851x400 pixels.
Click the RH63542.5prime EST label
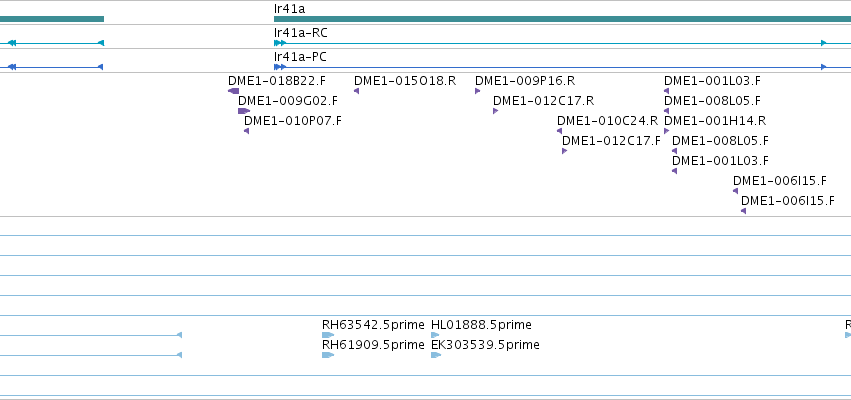[x=373, y=325]
